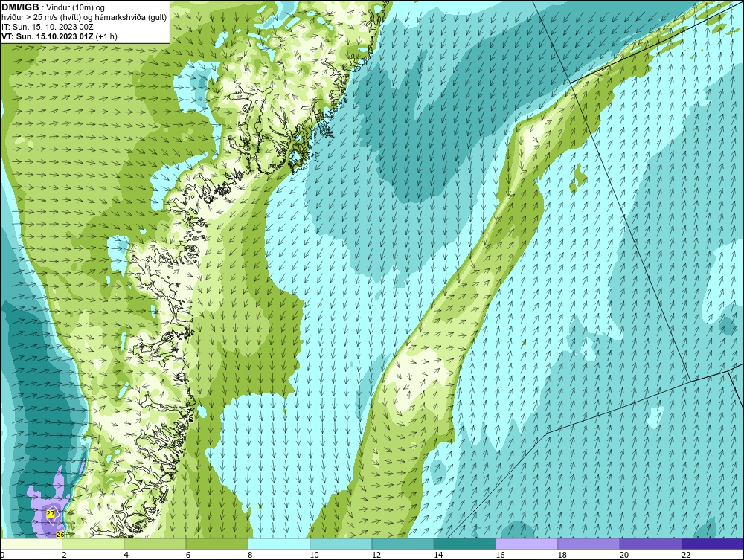Click the Vindur (10m) og text
The image size is (744, 560).
(x=76, y=8)
